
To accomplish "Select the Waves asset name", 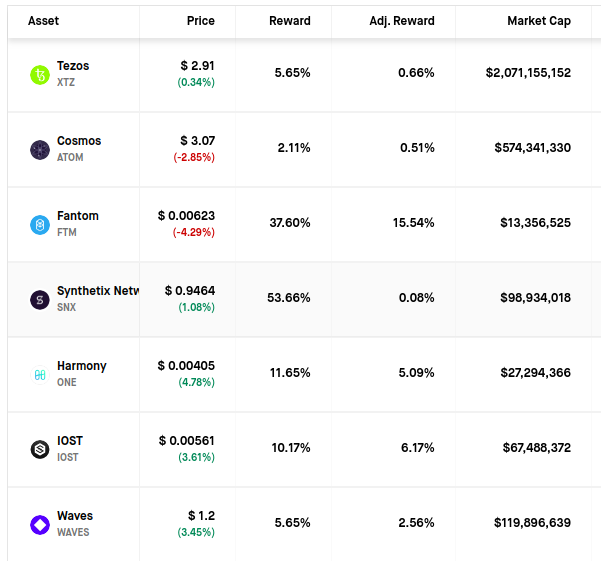I will point(75,516).
